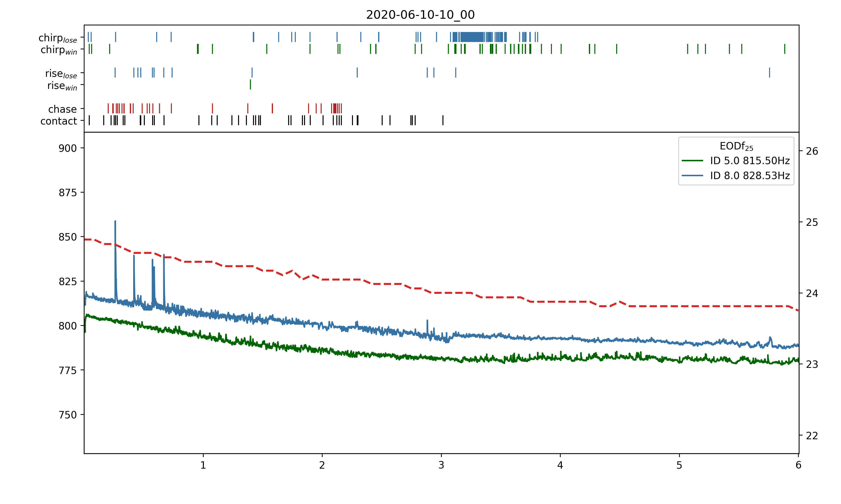Click the contact row label
This screenshot has height=504, width=841.
click(x=58, y=121)
